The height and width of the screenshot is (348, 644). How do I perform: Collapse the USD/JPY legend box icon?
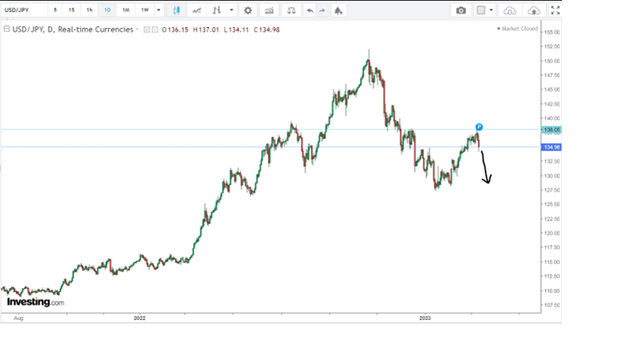(x=7, y=29)
